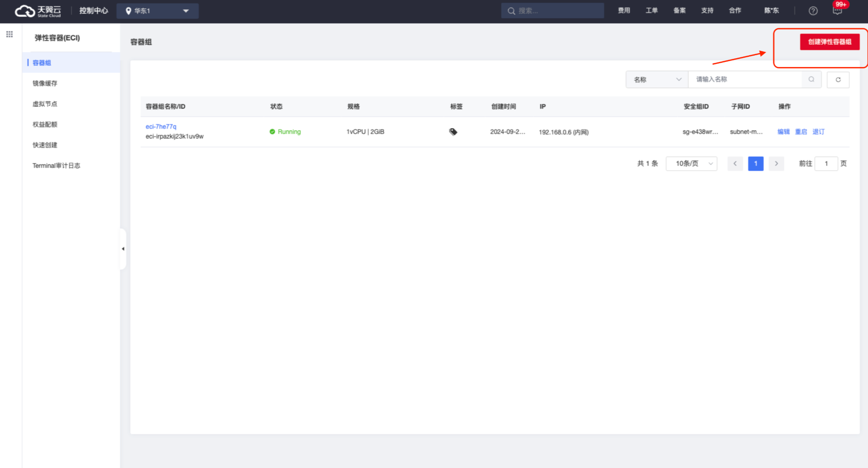Click the 容器组名称/ID column header
Viewport: 868px width, 468px height.
click(x=166, y=107)
